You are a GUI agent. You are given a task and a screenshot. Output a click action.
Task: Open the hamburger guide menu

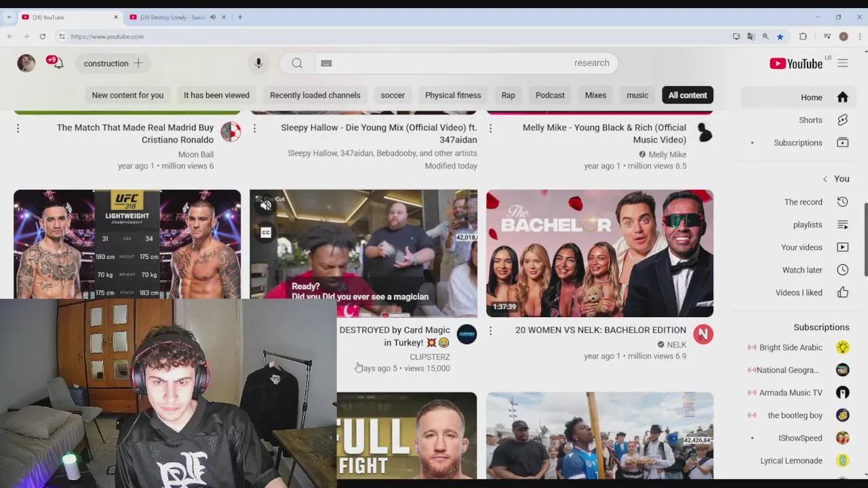(x=843, y=63)
